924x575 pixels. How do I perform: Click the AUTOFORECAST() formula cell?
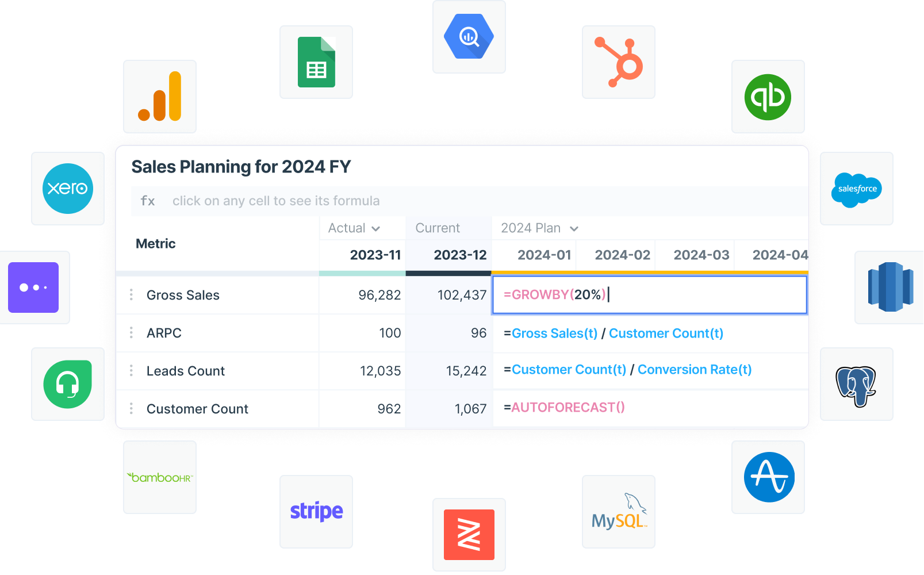point(650,408)
